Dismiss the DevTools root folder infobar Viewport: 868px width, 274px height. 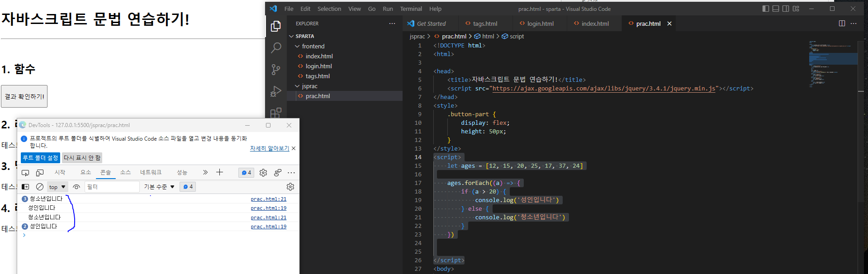point(294,148)
